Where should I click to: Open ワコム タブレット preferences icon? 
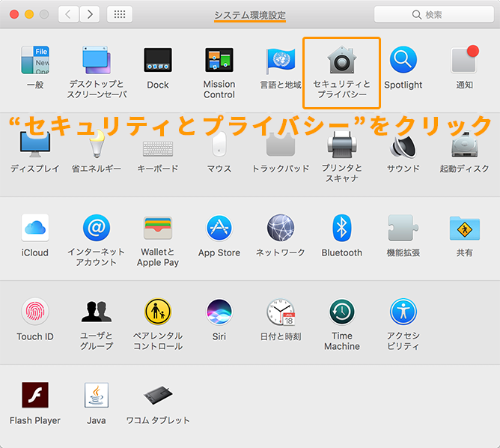pos(158,395)
